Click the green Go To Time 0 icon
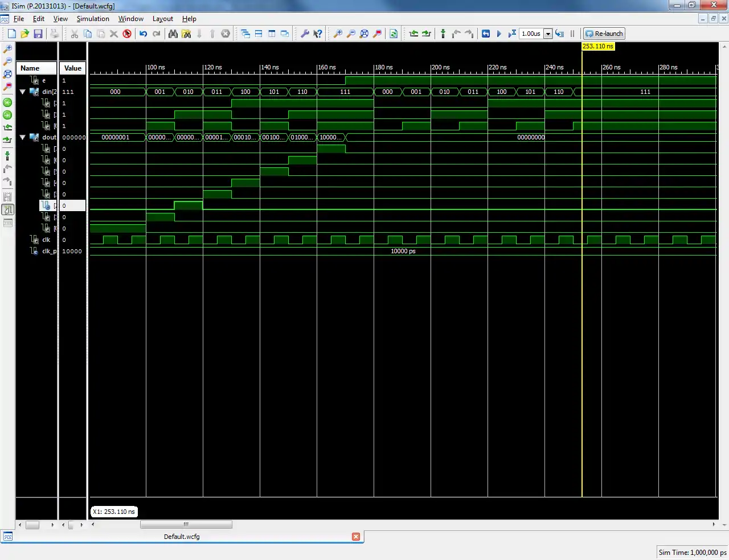The width and height of the screenshot is (729, 560). pyautogui.click(x=7, y=102)
